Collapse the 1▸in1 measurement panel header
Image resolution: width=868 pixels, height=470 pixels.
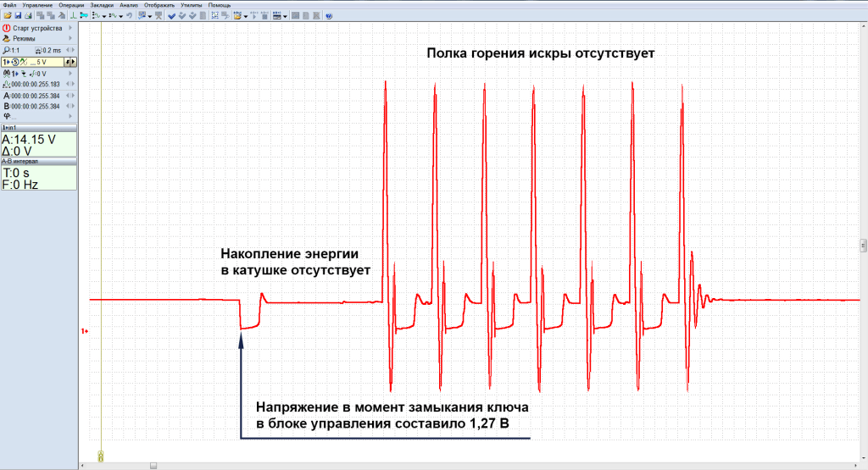[38, 127]
